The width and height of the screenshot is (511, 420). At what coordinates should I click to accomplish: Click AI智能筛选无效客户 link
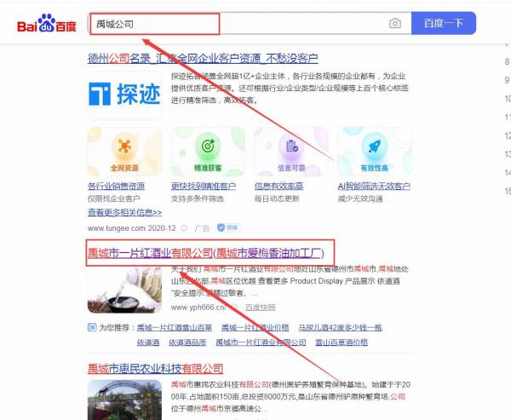pyautogui.click(x=374, y=186)
